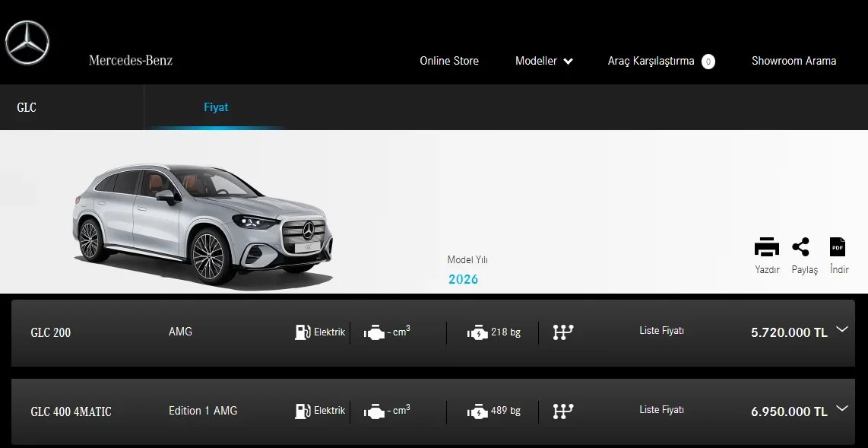Screen dimensions: 868x448
Task: Click the Yazdır printer icon
Action: 767,247
